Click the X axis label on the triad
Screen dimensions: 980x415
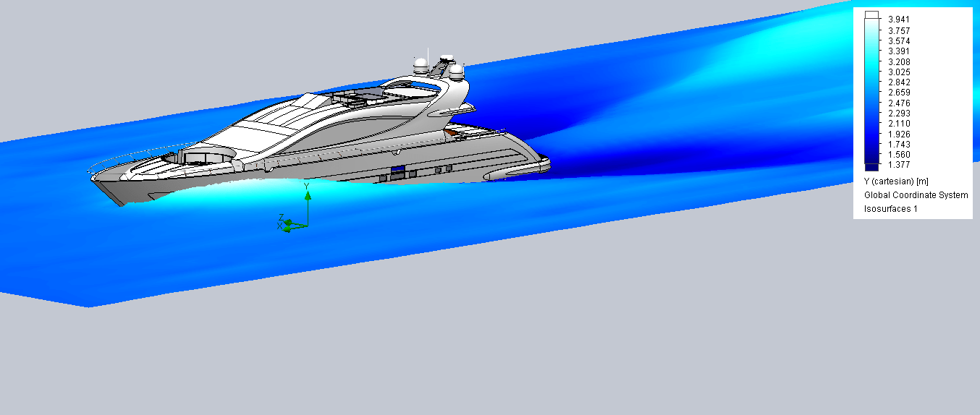click(x=280, y=227)
